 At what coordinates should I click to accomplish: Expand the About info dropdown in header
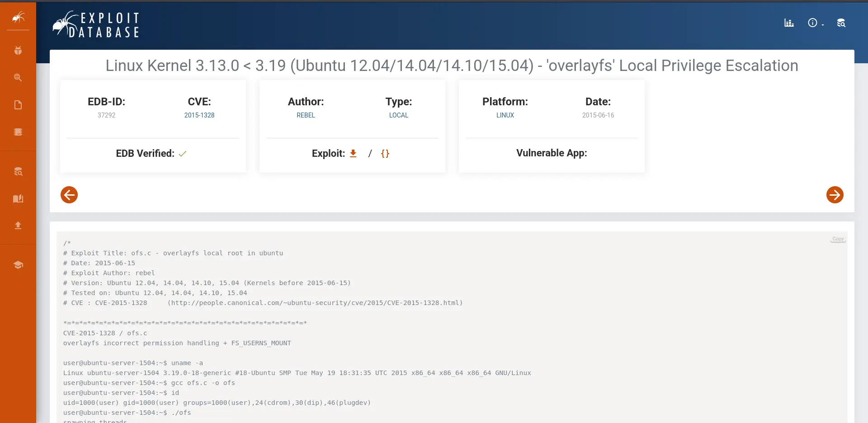tap(816, 23)
